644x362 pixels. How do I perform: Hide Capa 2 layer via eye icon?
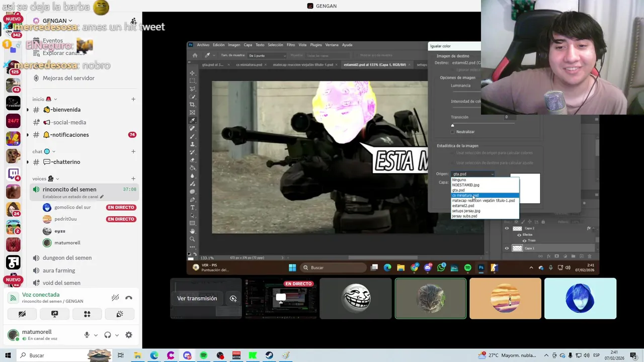click(x=507, y=228)
